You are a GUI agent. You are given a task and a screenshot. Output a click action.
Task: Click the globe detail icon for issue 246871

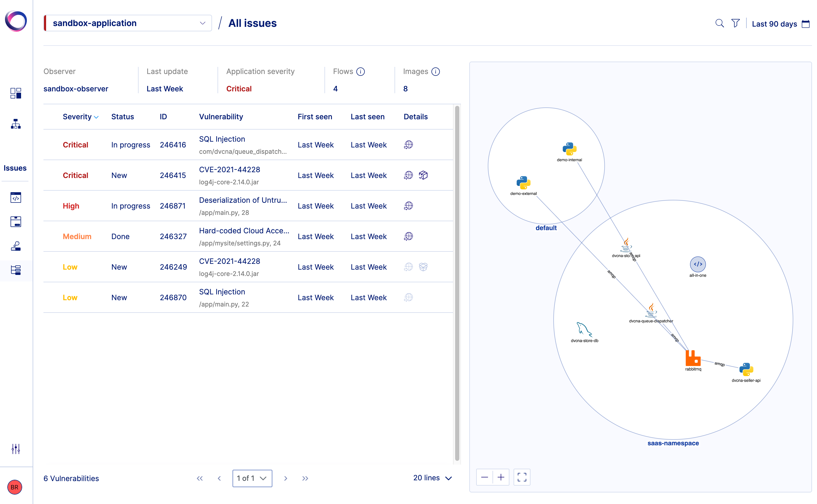point(408,206)
